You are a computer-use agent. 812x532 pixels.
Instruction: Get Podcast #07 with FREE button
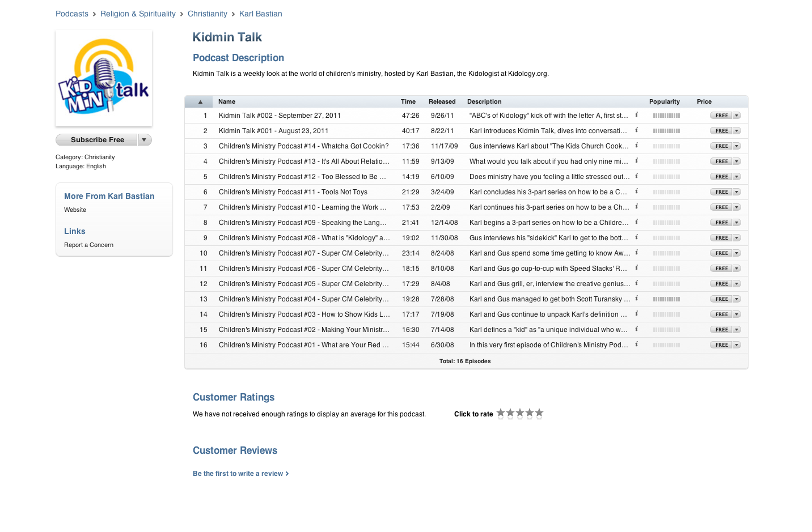721,253
